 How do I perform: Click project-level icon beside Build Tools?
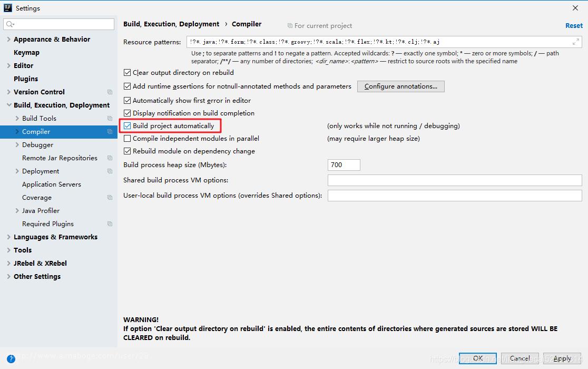tap(110, 119)
